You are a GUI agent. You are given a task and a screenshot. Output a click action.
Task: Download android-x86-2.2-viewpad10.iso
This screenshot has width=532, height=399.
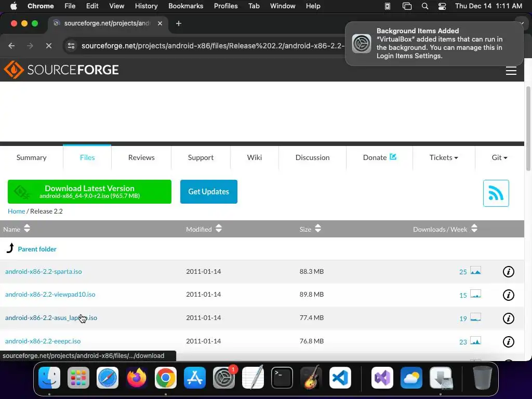click(x=50, y=294)
